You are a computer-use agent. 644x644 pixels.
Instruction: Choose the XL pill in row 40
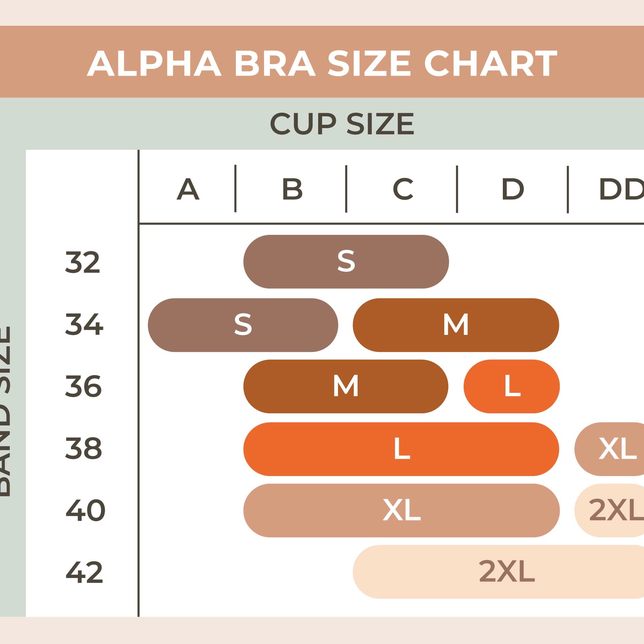click(401, 511)
